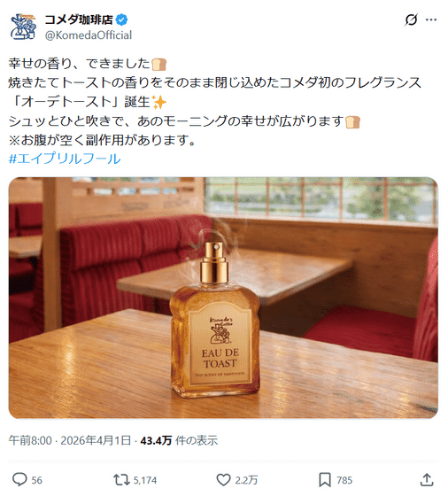The width and height of the screenshot is (448, 496).
Task: Like the post with heart icon
Action: click(223, 480)
